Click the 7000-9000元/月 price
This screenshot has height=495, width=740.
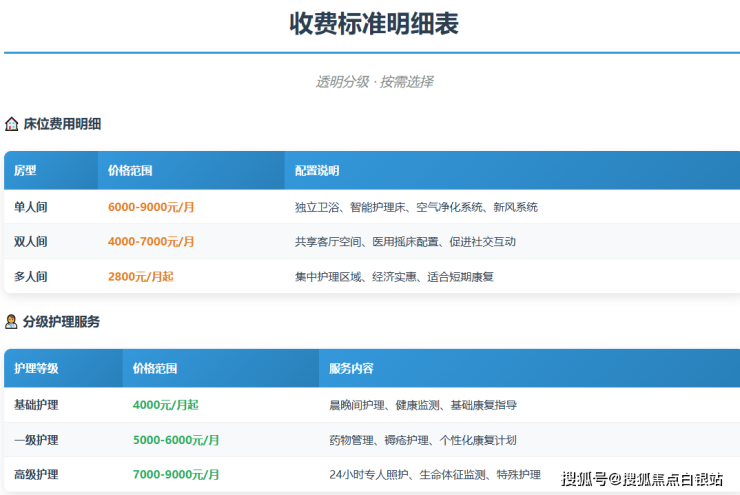pos(176,474)
